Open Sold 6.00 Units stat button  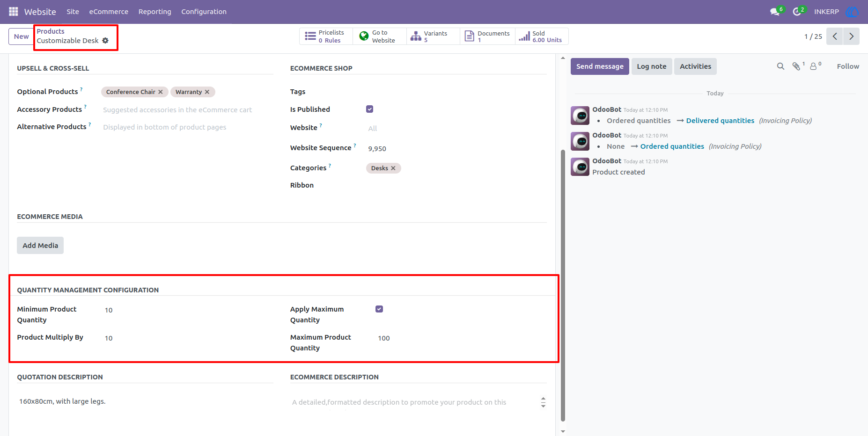point(542,36)
